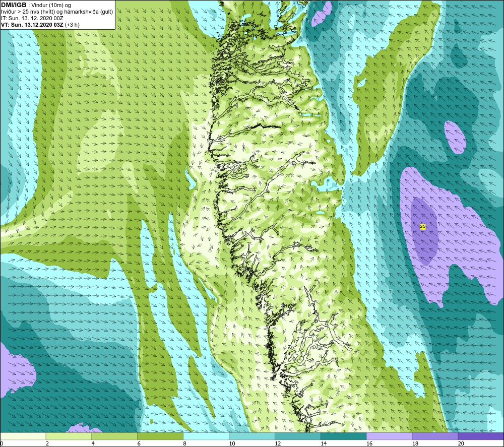This screenshot has height=447, width=504.
Task: Click the scale label '6'
Action: point(139,443)
